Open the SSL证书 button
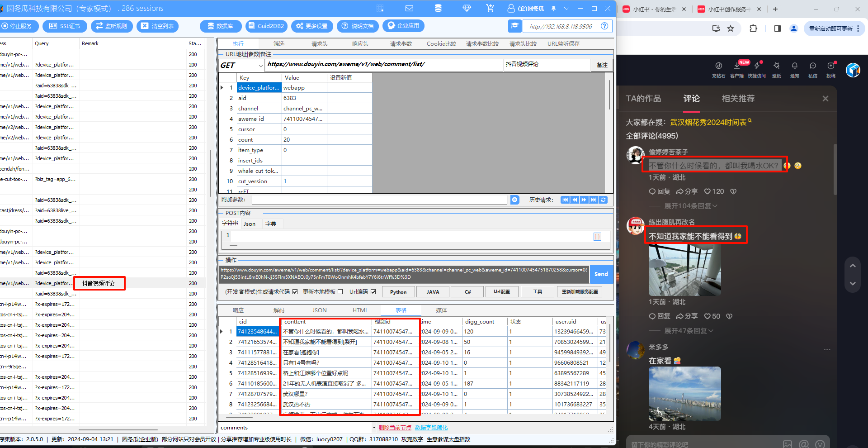Viewport: 868px width, 448px height. pyautogui.click(x=65, y=26)
